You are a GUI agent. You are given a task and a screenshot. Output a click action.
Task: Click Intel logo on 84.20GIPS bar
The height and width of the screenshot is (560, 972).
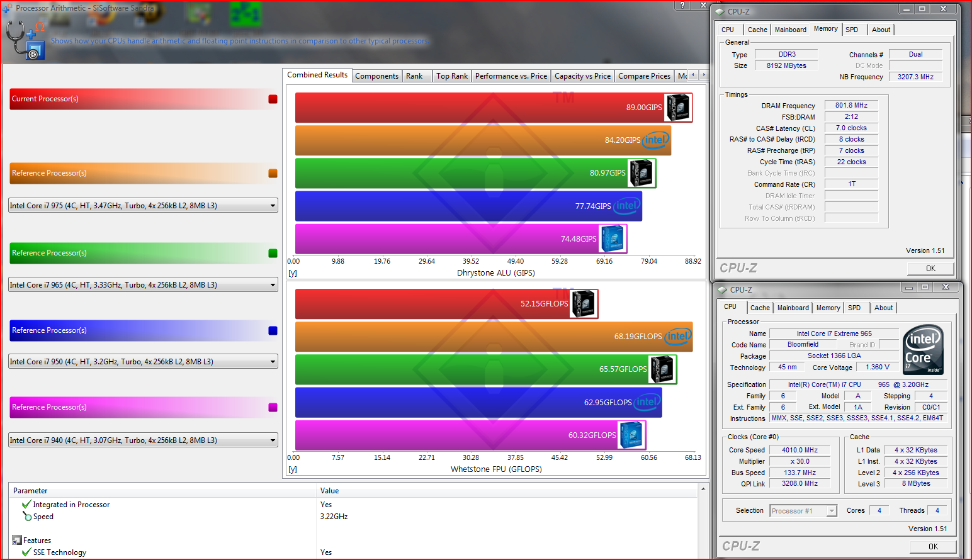pyautogui.click(x=656, y=140)
